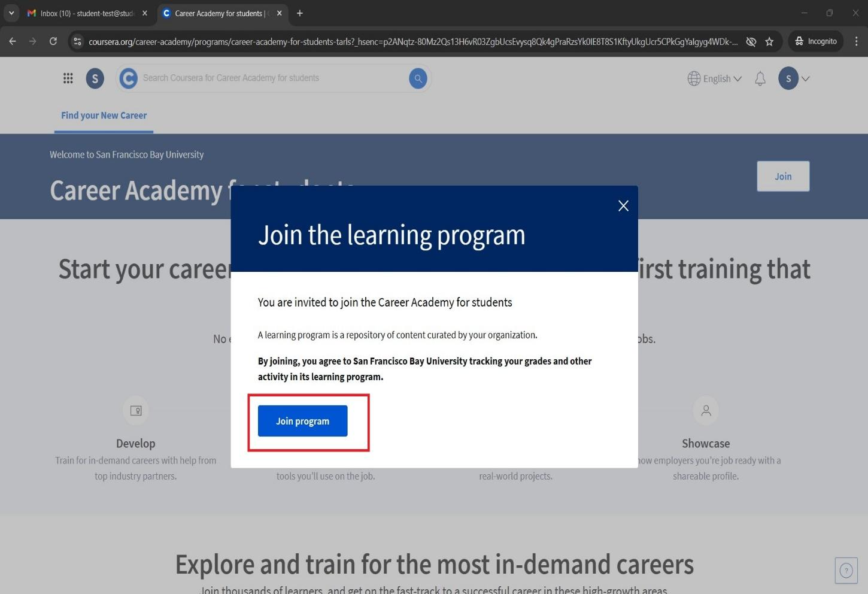Click the 'Showcase' heading text
Viewport: 868px width, 594px height.
[706, 444]
